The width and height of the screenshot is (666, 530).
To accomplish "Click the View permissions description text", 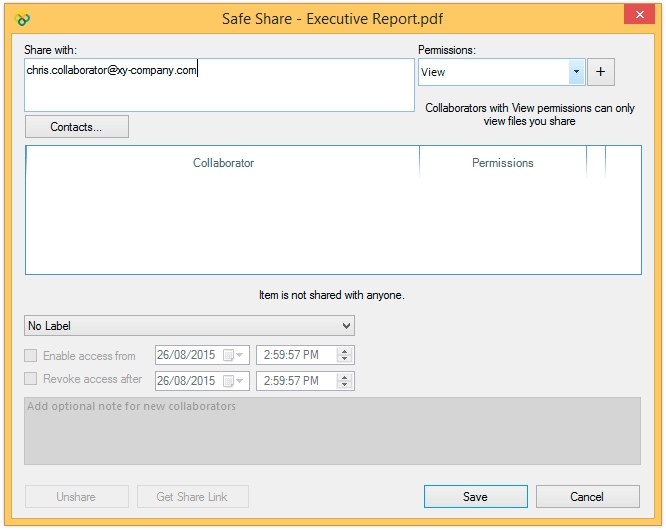I will (530, 114).
